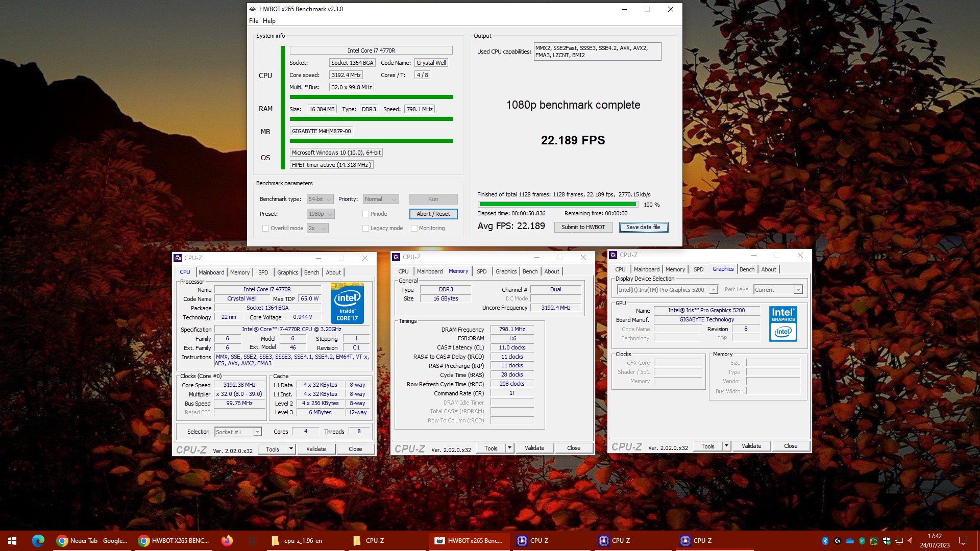The height and width of the screenshot is (551, 980).
Task: Click Close in CPU-Z Memory window
Action: 574,448
